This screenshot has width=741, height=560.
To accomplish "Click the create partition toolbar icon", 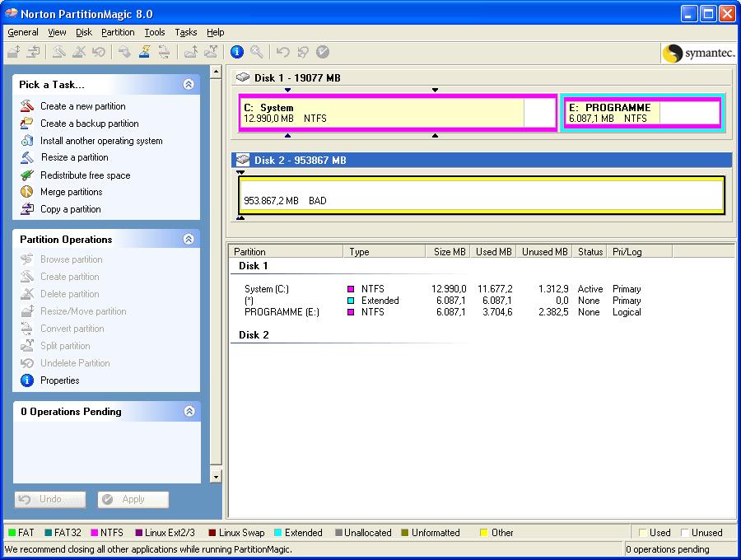I will point(58,52).
